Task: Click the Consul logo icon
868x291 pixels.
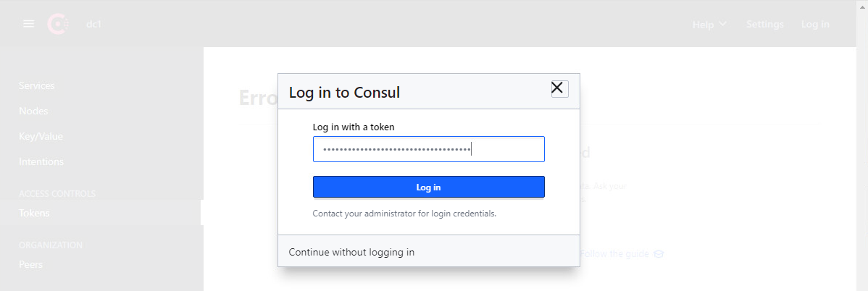Action: click(x=57, y=24)
